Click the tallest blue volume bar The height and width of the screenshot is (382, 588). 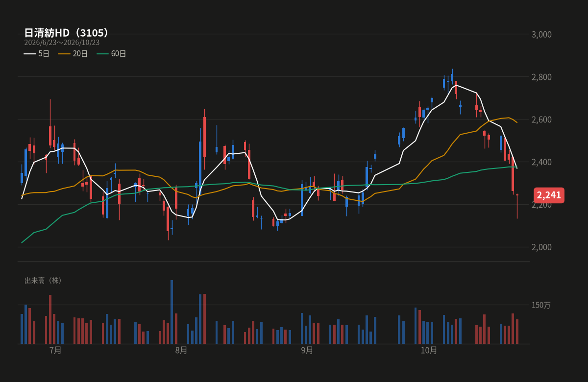pyautogui.click(x=171, y=312)
